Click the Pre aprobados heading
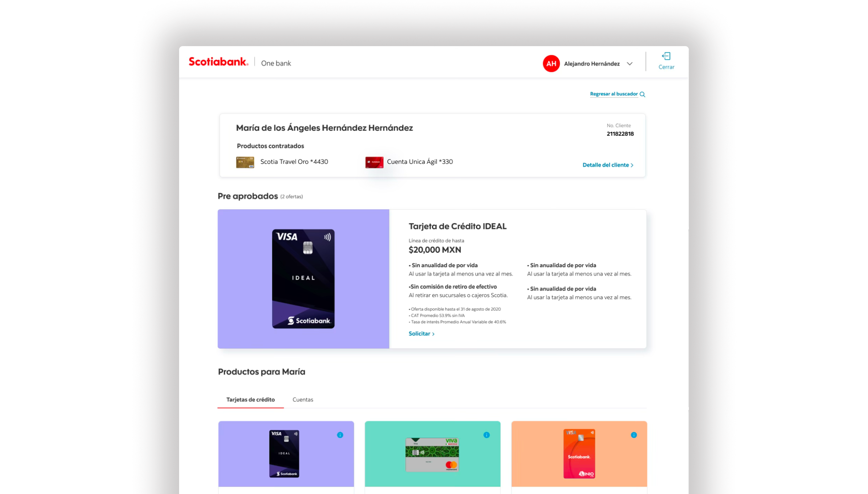Viewport: 868px width, 494px height. (x=248, y=196)
